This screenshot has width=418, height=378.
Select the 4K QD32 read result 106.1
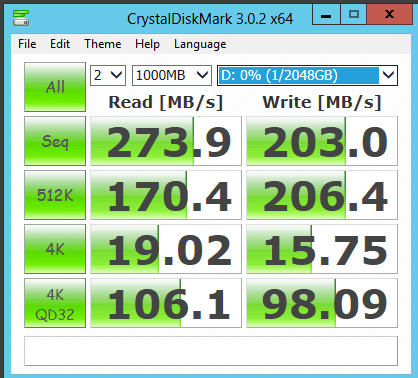[166, 303]
